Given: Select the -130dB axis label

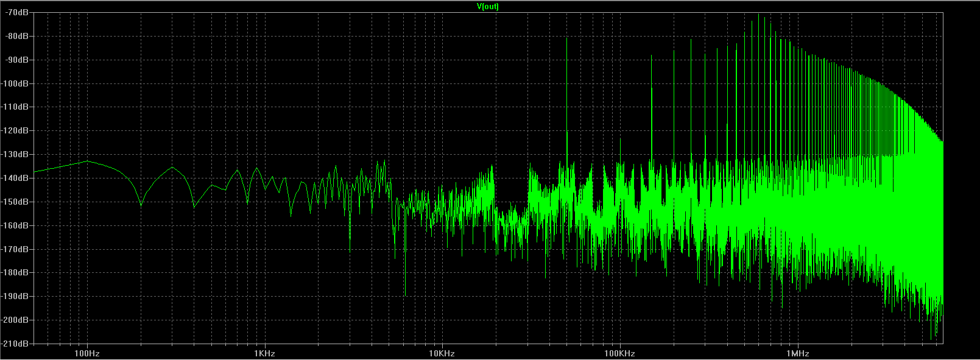Looking at the screenshot, I should tap(15, 155).
